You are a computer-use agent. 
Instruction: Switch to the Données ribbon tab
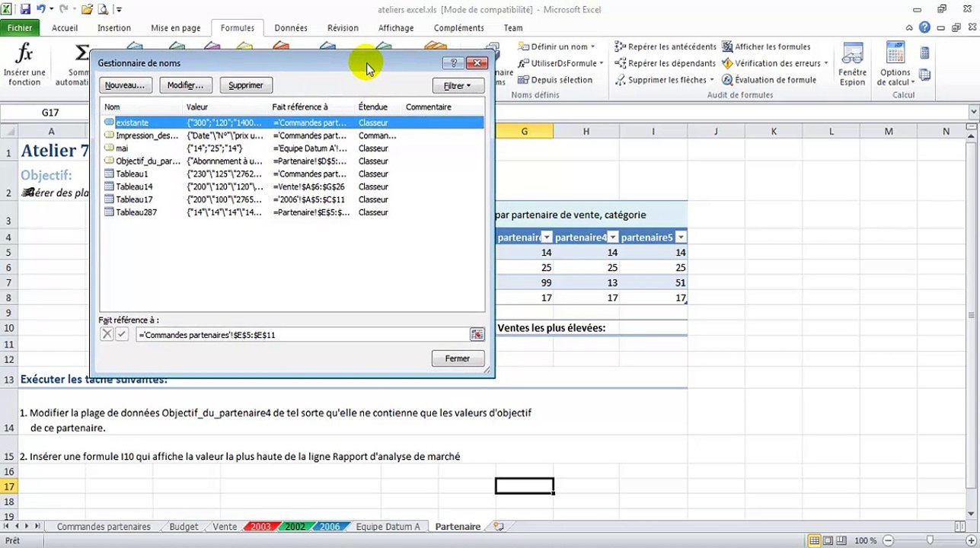click(x=291, y=27)
